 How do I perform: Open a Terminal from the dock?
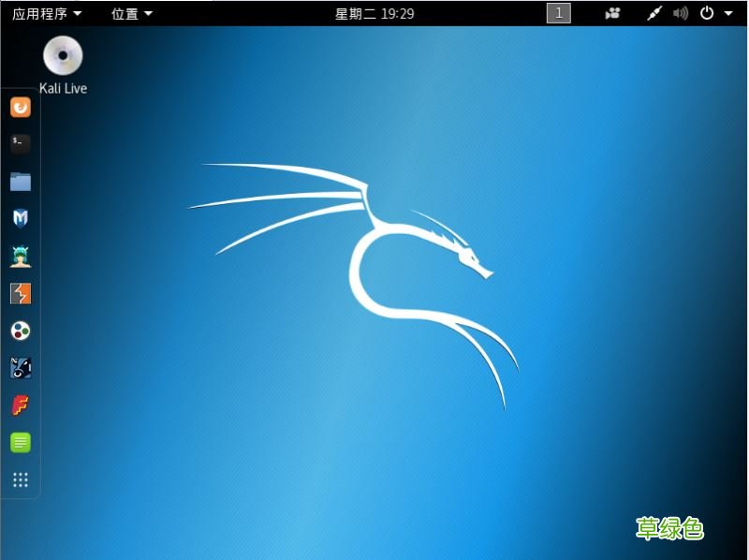(x=20, y=144)
